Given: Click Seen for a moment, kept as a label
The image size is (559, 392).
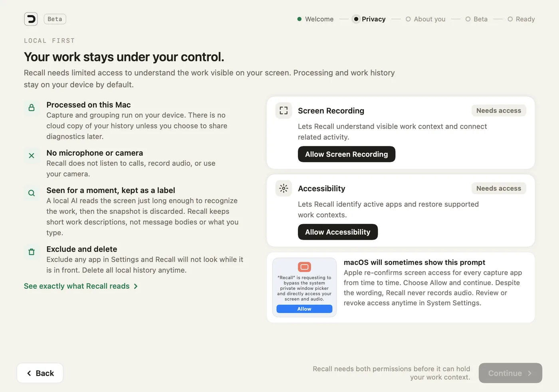Looking at the screenshot, I should point(111,191).
